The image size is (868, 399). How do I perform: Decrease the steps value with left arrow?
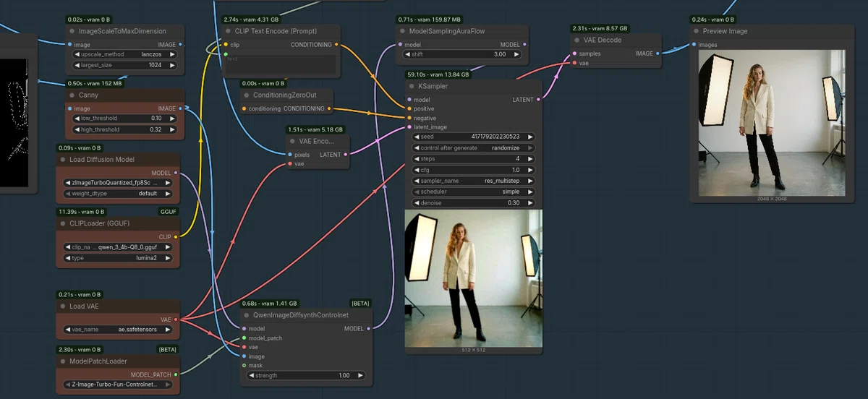pos(416,158)
